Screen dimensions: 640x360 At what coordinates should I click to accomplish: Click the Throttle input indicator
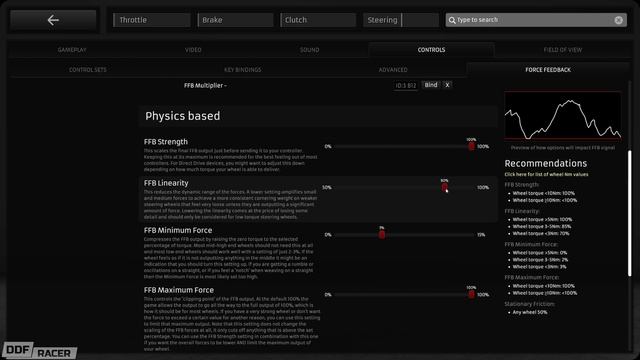[x=151, y=20]
